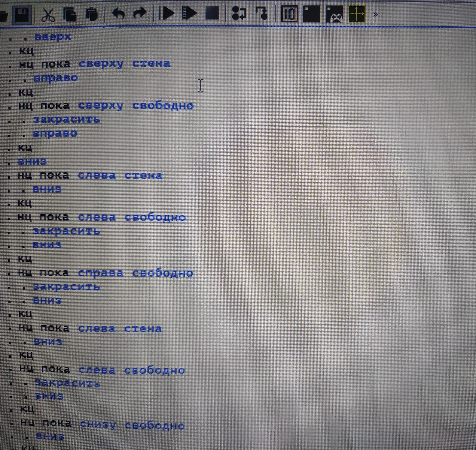Click the word "закрасить" under сверху свободно
Screen dimensions: 476x450
click(66, 119)
